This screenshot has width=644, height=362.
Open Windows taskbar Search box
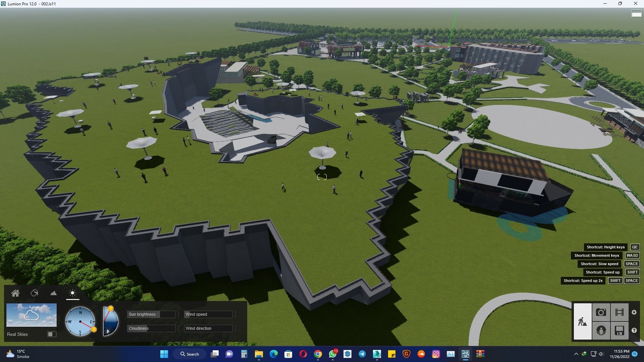click(x=190, y=354)
